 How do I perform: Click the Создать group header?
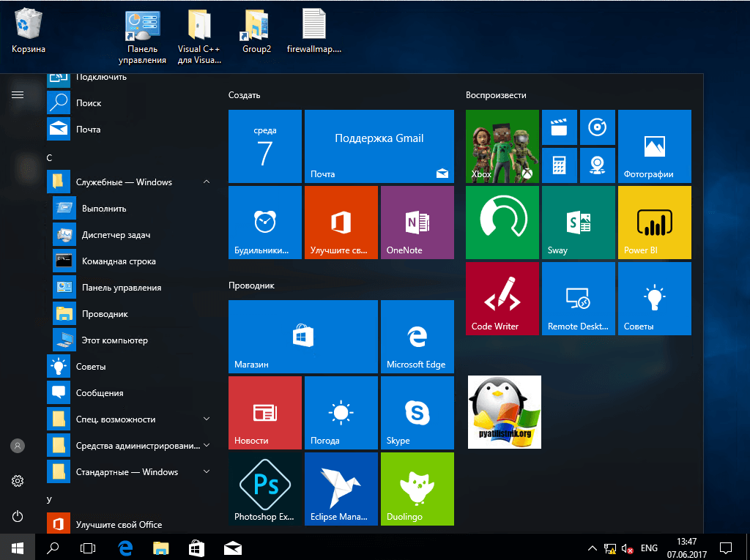tap(245, 95)
